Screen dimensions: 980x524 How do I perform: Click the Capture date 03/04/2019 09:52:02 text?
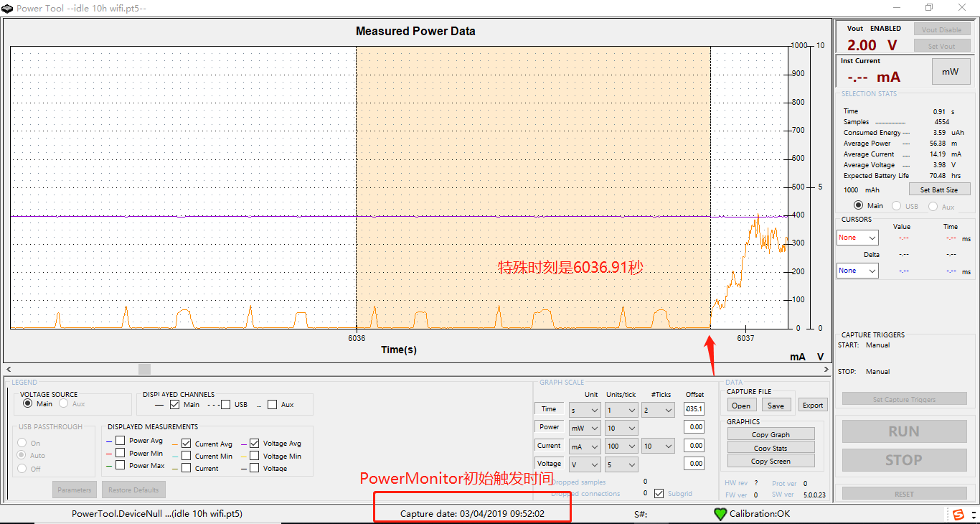click(x=472, y=514)
